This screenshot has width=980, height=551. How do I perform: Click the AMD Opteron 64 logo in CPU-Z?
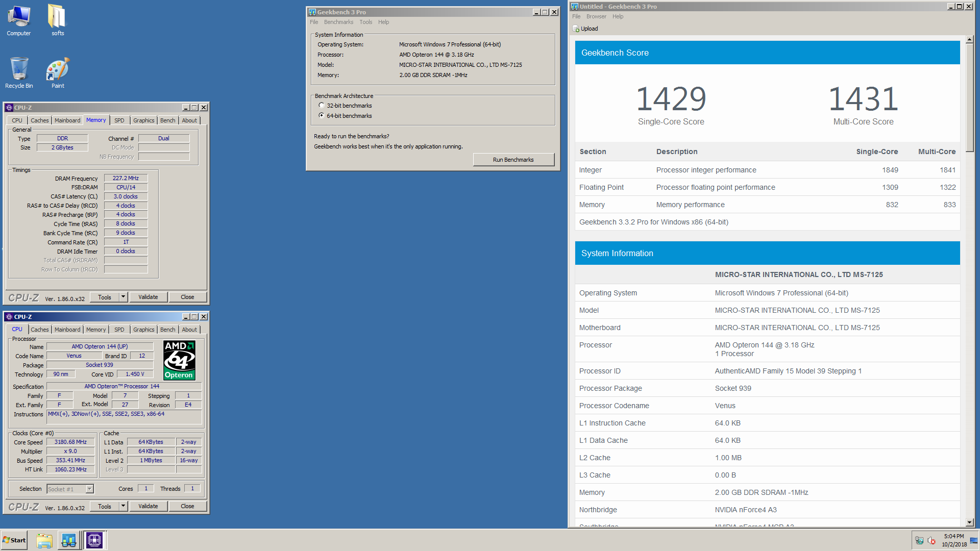179,360
